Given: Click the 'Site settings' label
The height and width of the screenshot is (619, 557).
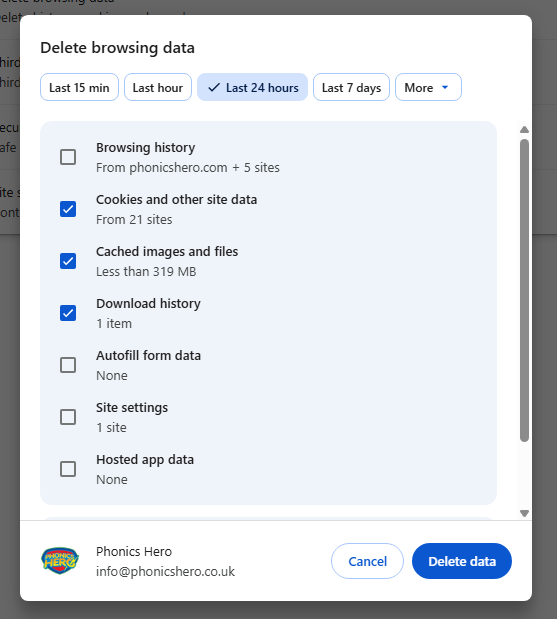Looking at the screenshot, I should [132, 407].
